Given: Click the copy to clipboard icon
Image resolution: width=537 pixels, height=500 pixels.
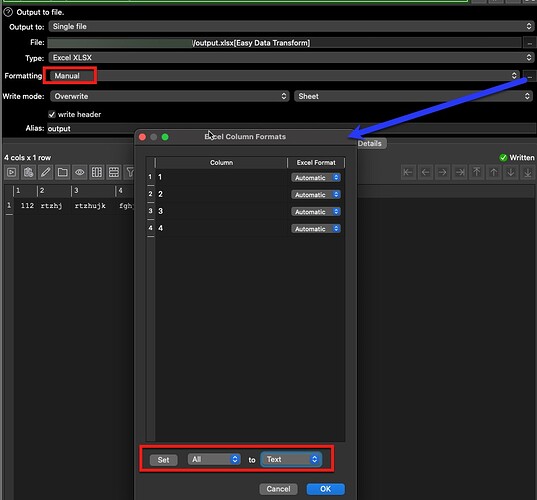Looking at the screenshot, I should pos(29,172).
